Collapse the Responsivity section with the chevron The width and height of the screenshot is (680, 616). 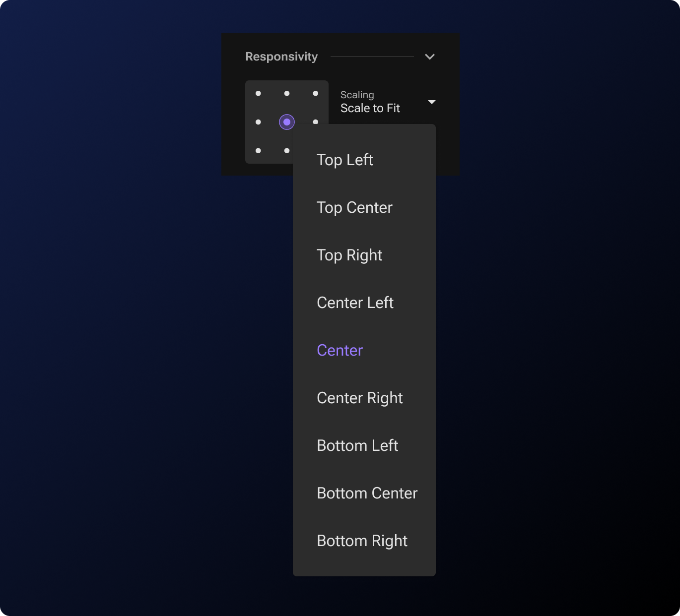point(430,57)
